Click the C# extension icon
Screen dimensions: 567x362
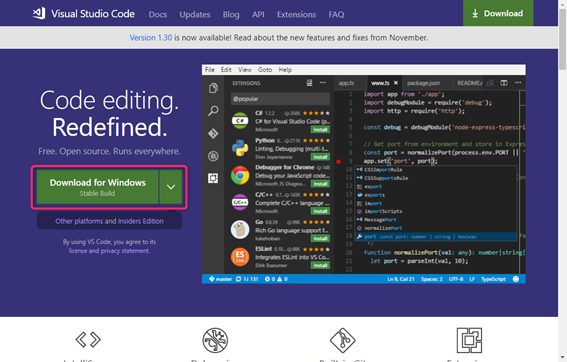(x=240, y=121)
